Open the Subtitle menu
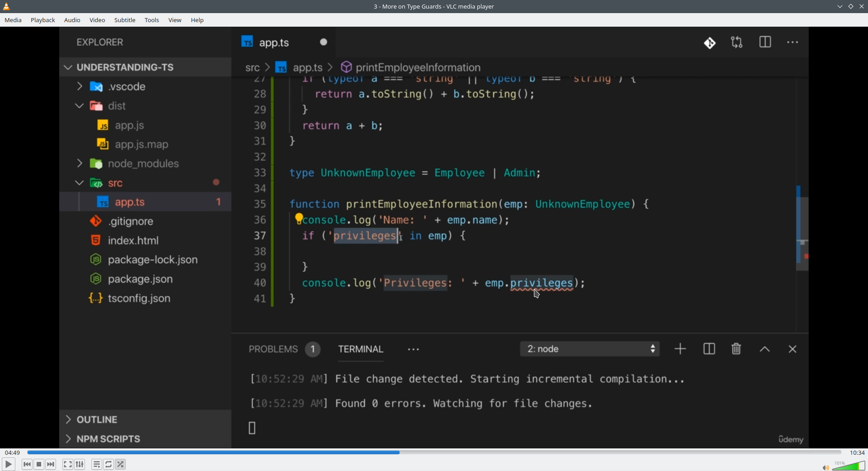 coord(125,20)
